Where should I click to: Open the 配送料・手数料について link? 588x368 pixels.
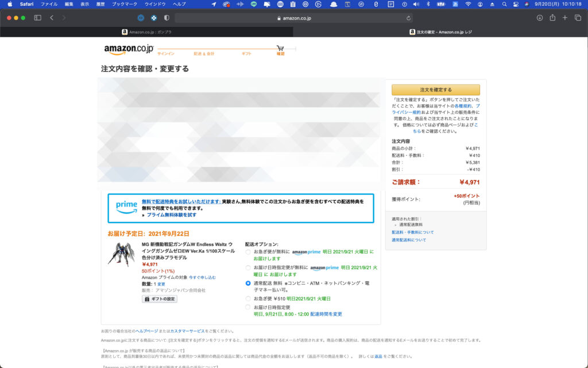tap(412, 232)
